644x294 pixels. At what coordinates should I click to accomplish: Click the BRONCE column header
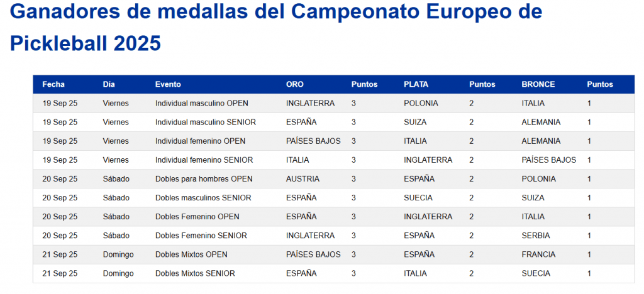pos(538,84)
